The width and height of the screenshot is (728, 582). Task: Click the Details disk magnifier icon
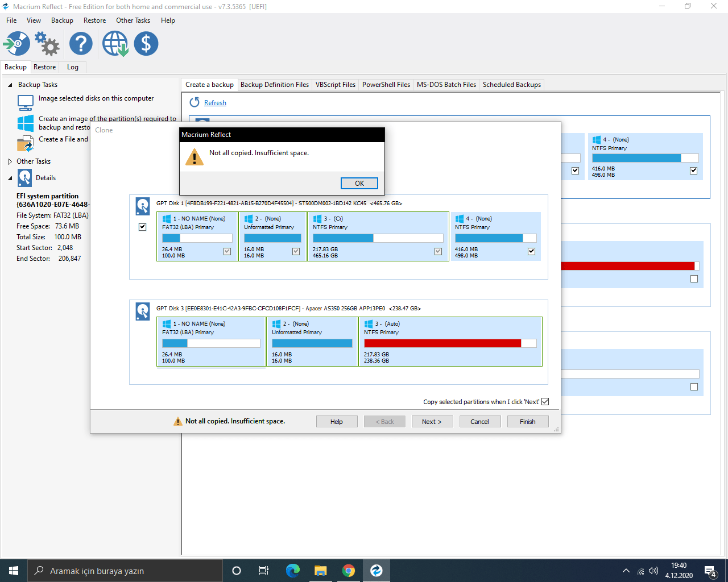point(25,178)
